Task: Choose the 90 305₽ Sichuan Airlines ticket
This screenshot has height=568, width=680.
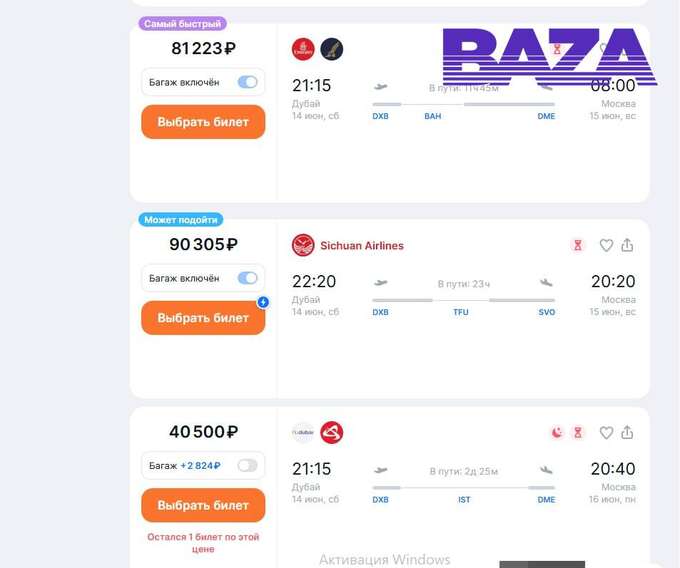Action: point(203,318)
